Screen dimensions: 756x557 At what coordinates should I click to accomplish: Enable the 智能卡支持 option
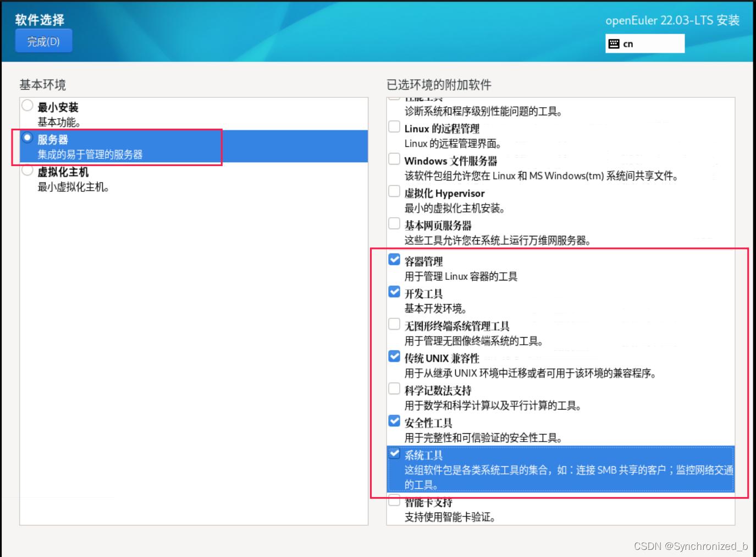(x=394, y=500)
